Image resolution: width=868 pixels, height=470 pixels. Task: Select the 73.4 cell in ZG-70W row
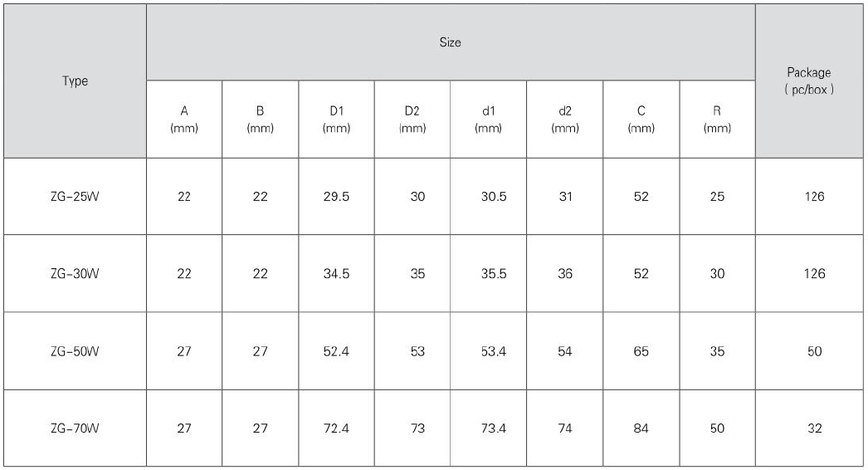(489, 428)
